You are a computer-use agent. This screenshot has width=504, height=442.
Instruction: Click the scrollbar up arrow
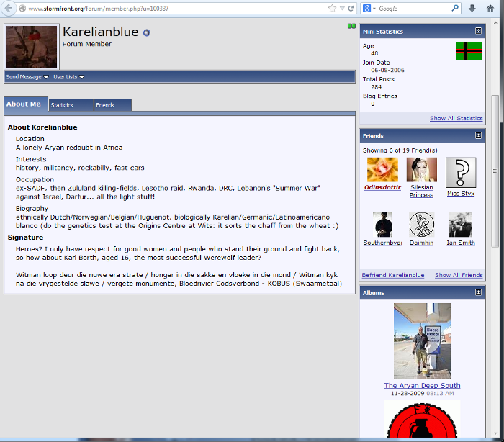(x=495, y=22)
